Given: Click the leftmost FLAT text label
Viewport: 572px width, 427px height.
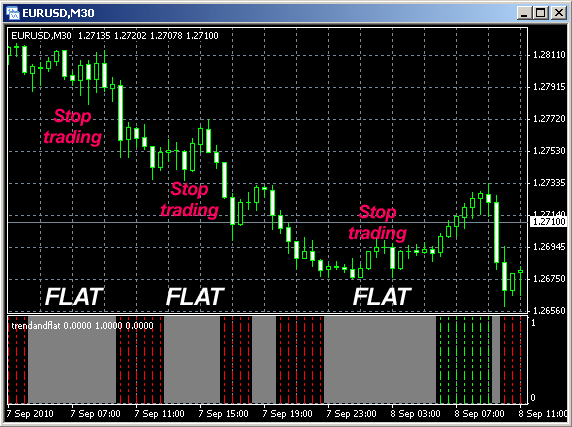Looking at the screenshot, I should 74,296.
